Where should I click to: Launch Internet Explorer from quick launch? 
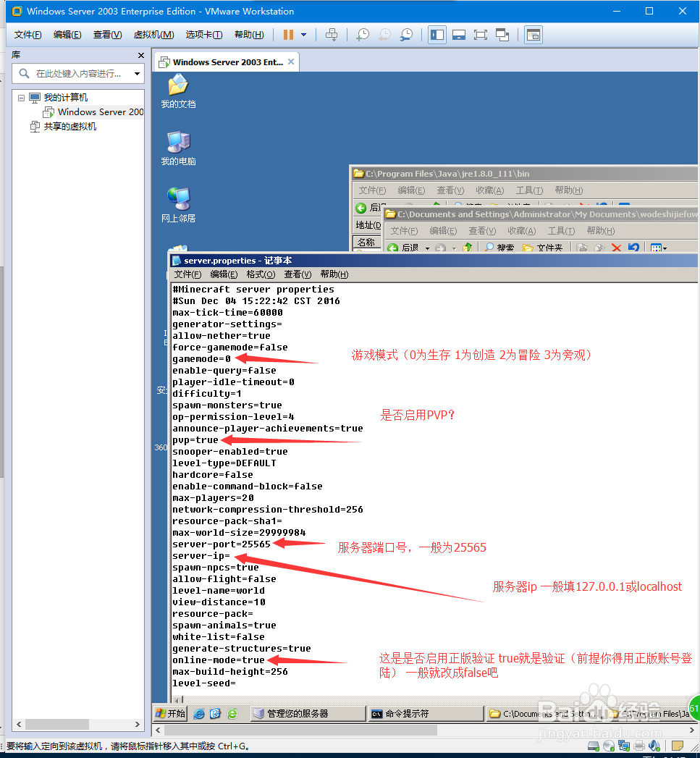(x=198, y=714)
